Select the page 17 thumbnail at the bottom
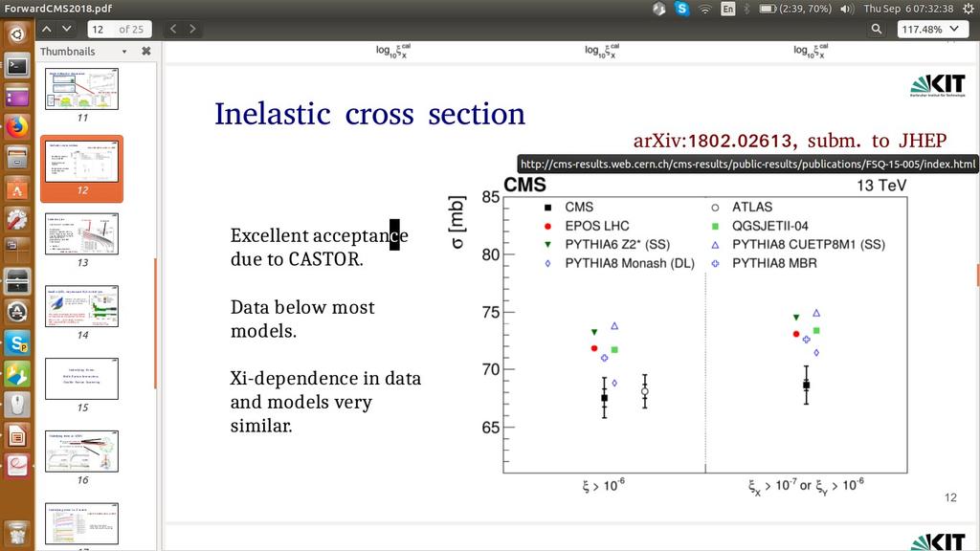This screenshot has height=551, width=980. tap(82, 524)
